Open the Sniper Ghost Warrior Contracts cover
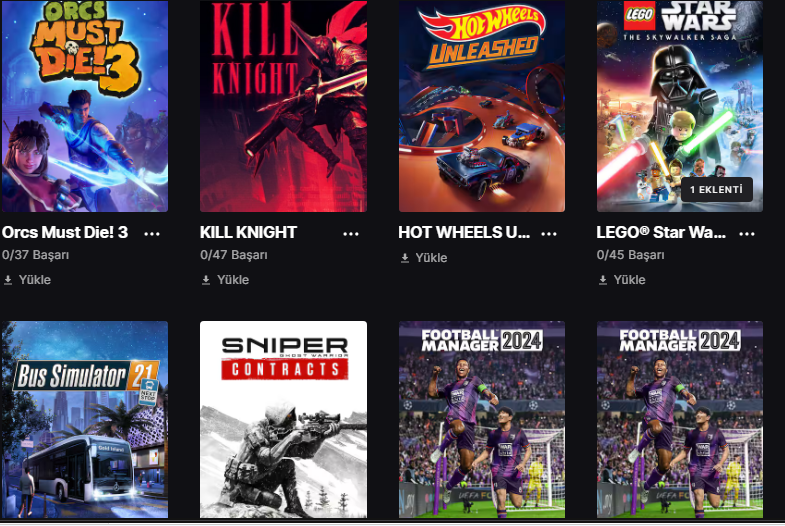785x526 pixels. (x=283, y=419)
